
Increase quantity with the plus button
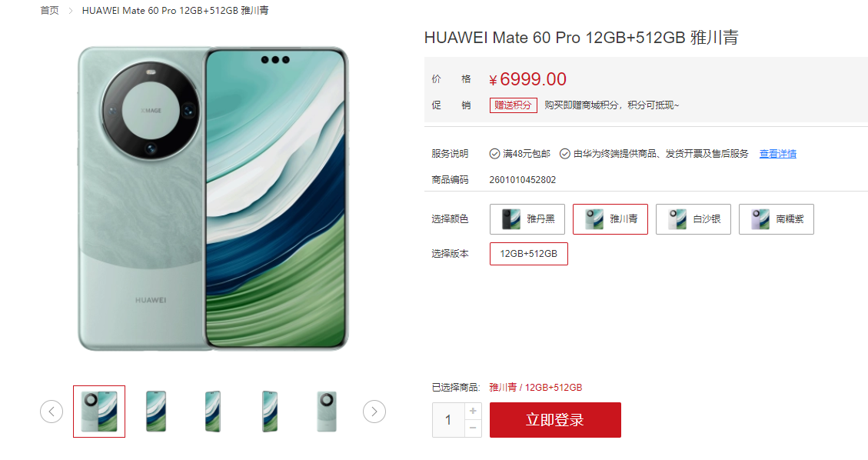(473, 411)
